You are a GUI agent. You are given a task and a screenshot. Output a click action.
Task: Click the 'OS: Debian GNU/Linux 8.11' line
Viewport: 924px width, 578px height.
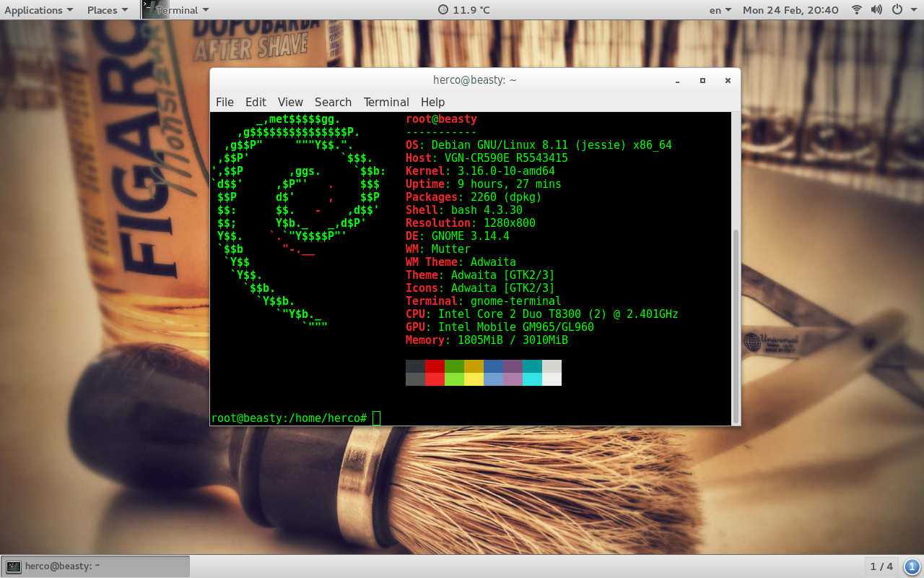pos(539,145)
